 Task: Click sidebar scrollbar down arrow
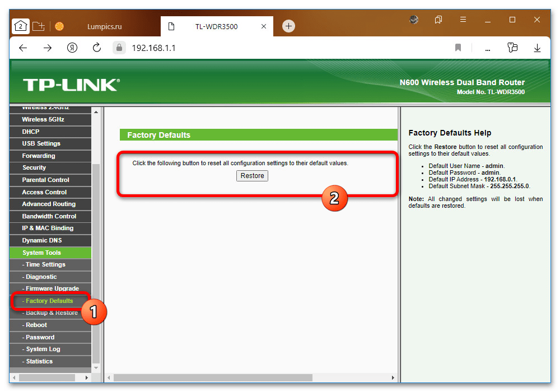pos(95,367)
